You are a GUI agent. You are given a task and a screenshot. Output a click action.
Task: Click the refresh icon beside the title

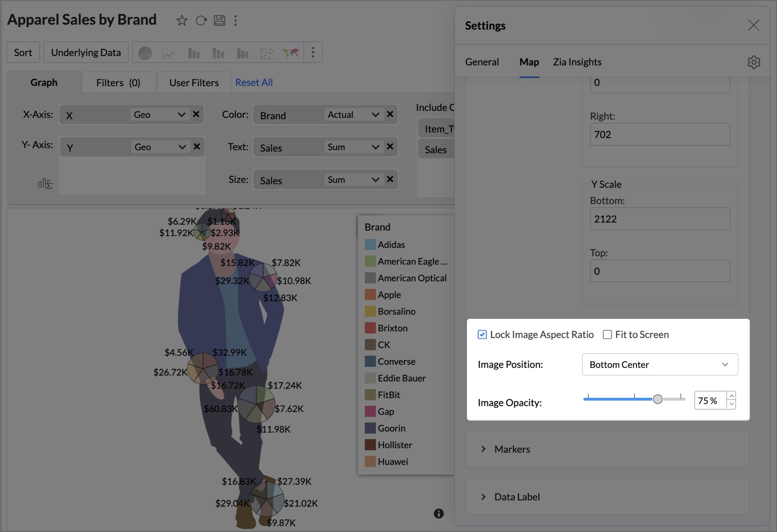(x=201, y=20)
